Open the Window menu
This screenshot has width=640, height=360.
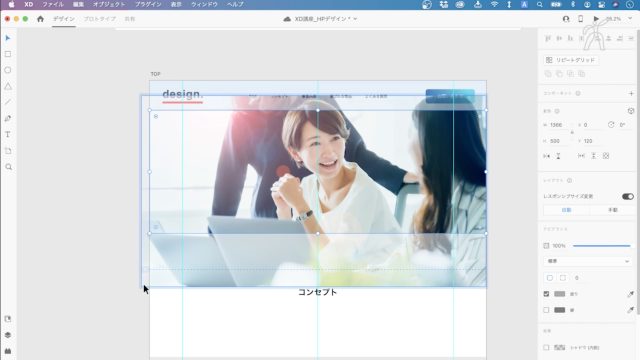pos(204,4)
